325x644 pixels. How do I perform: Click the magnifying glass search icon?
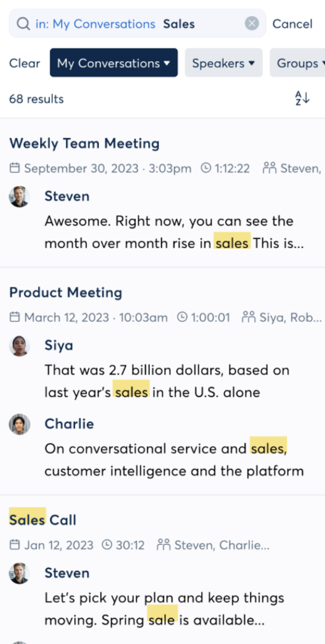coord(23,24)
